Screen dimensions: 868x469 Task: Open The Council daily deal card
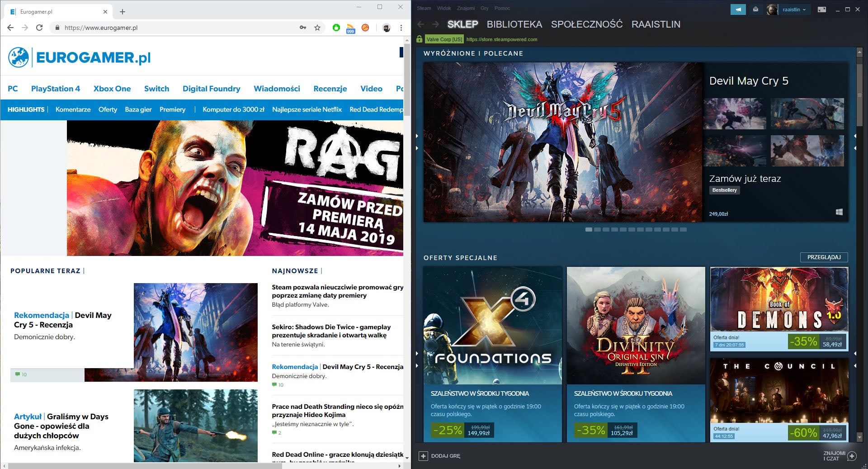(779, 400)
